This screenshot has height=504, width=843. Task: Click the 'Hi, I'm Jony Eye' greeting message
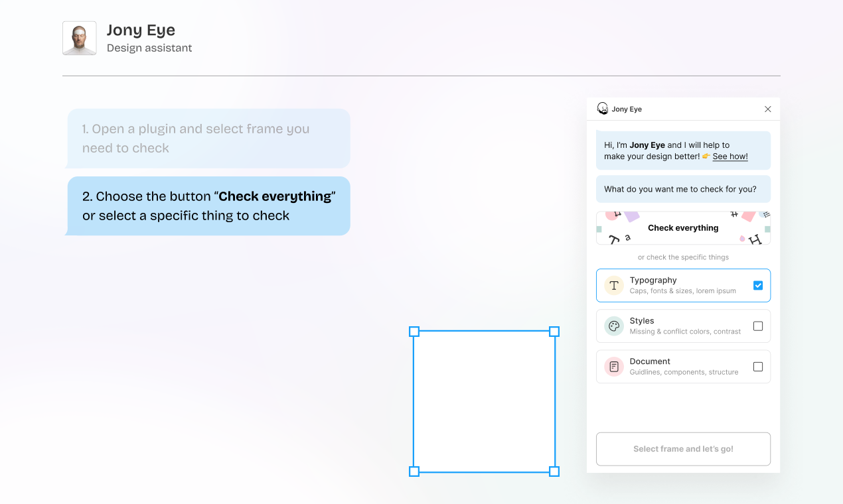(683, 151)
